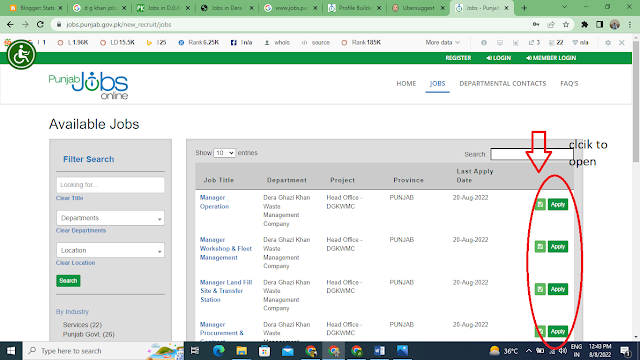
Task: Switch to the Profile Builder tab
Action: coord(354,8)
